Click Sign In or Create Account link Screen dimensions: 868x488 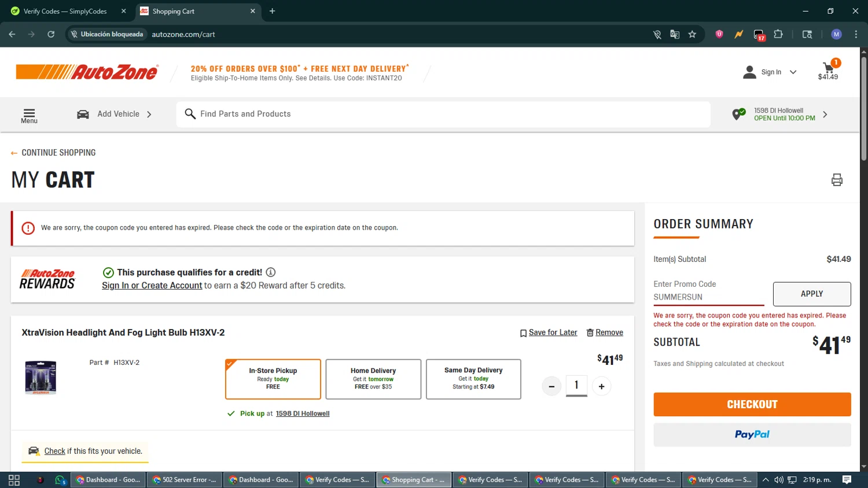152,286
